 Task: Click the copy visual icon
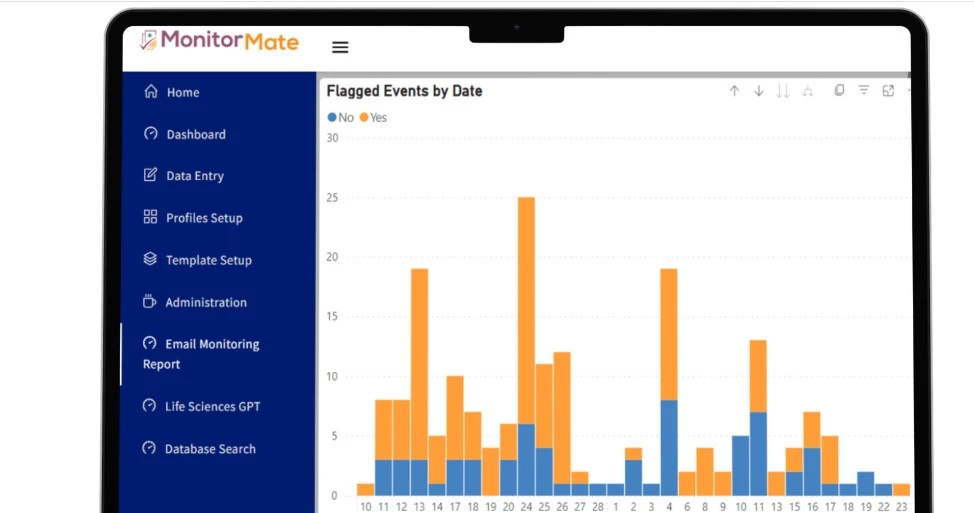839,91
